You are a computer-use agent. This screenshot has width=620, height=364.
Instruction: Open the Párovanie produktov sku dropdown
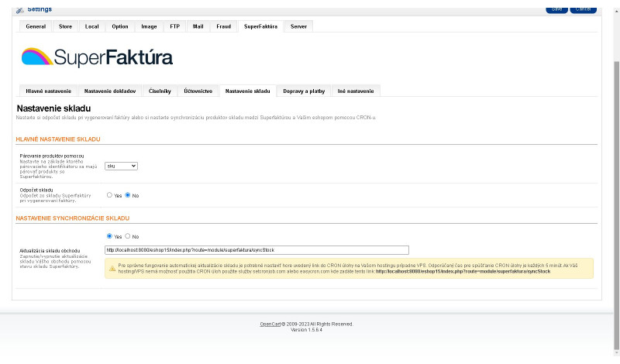[121, 166]
